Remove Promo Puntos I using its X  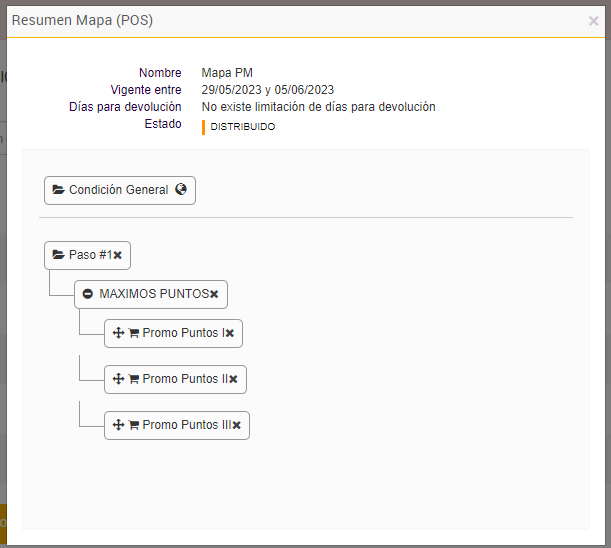coord(229,333)
